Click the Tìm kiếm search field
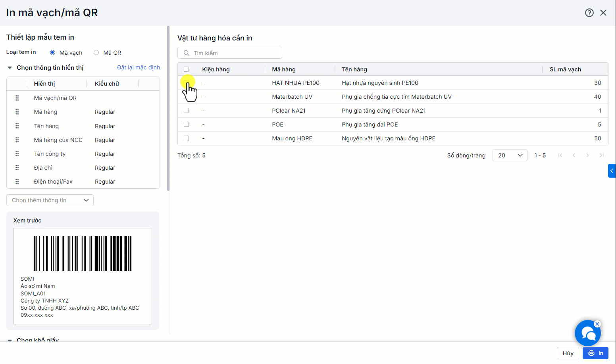The image size is (616, 364). click(x=234, y=53)
